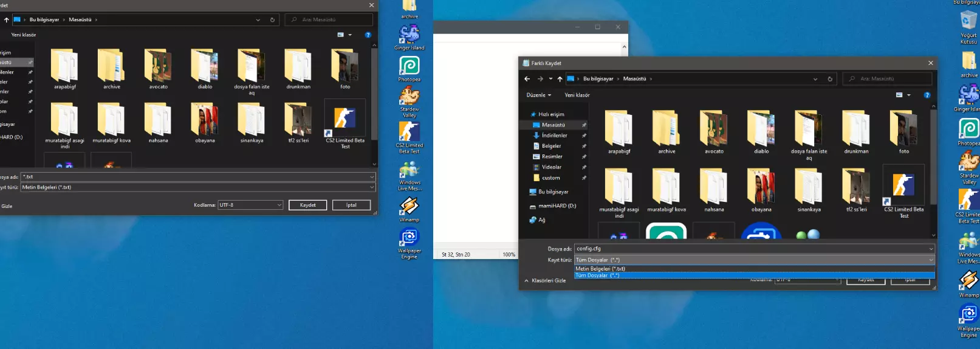Select Belgeler in the navigation pane
The width and height of the screenshot is (980, 349).
(x=551, y=146)
